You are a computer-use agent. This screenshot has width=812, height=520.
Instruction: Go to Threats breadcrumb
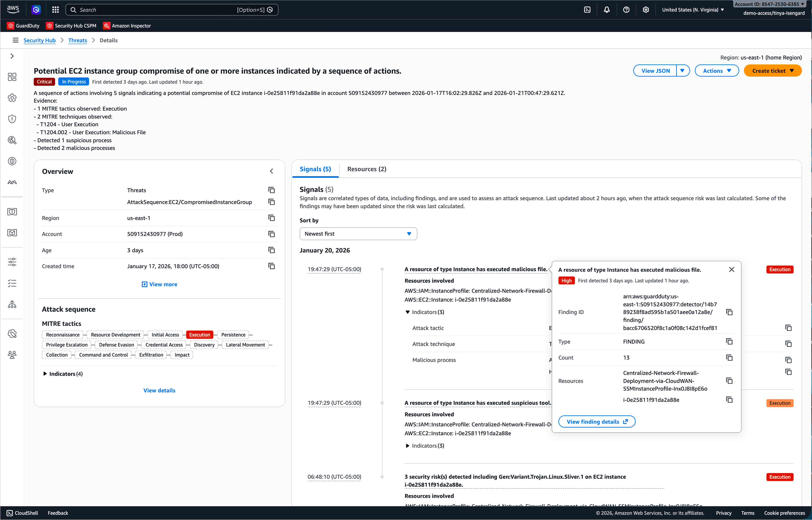pos(77,40)
